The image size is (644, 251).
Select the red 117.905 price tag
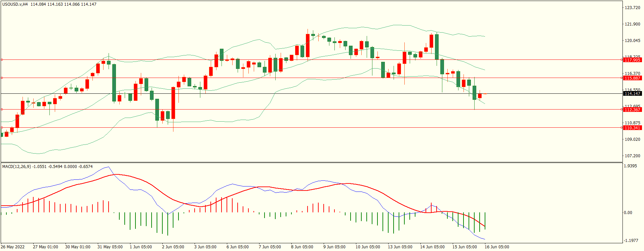(632, 60)
